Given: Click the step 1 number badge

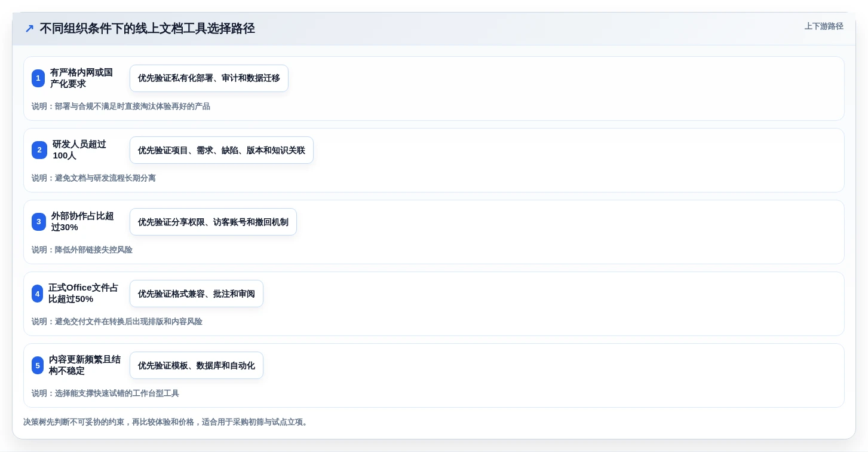Looking at the screenshot, I should tap(38, 78).
